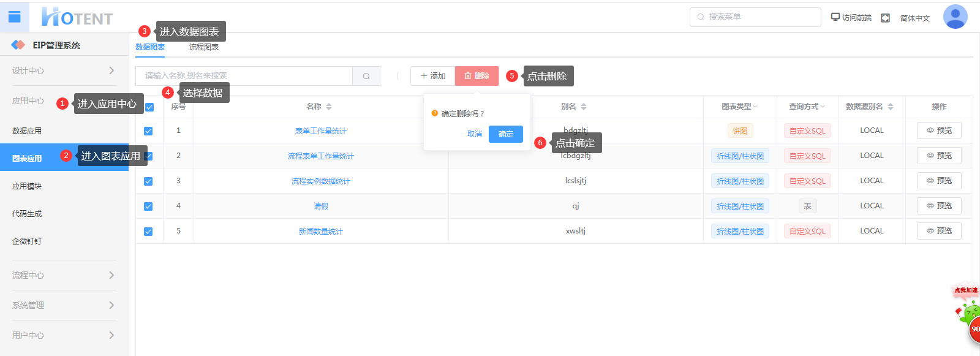
Task: Expand 用户中心 sidebar menu
Action: [x=64, y=335]
